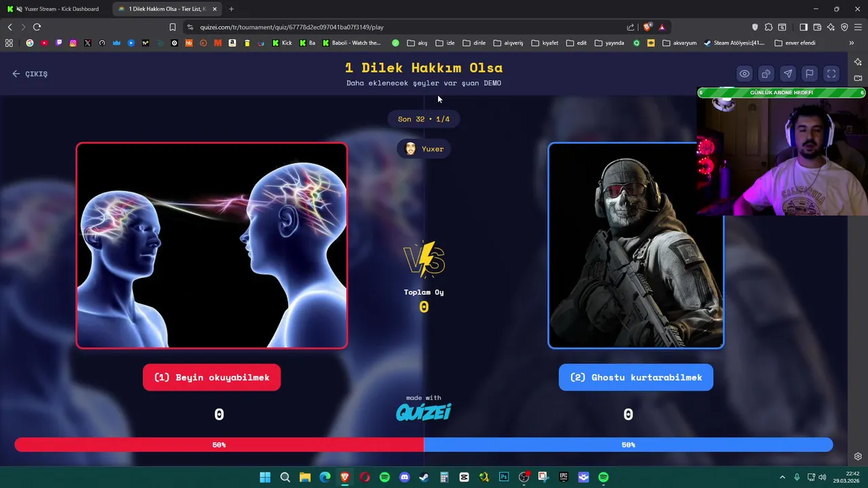868x488 pixels.
Task: Expand the alışveriş bookmarks folder
Action: point(508,43)
